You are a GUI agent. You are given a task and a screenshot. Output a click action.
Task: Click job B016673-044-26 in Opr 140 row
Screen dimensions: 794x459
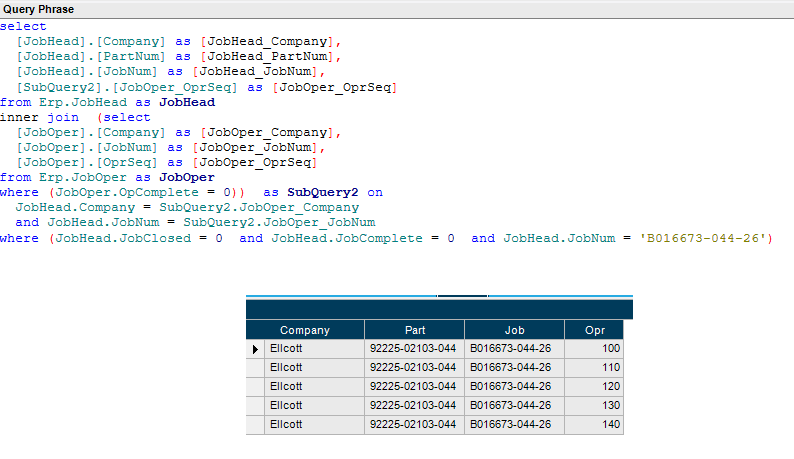[514, 425]
